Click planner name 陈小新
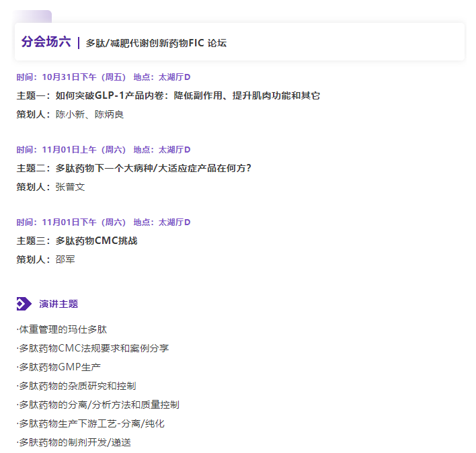 tap(70, 114)
